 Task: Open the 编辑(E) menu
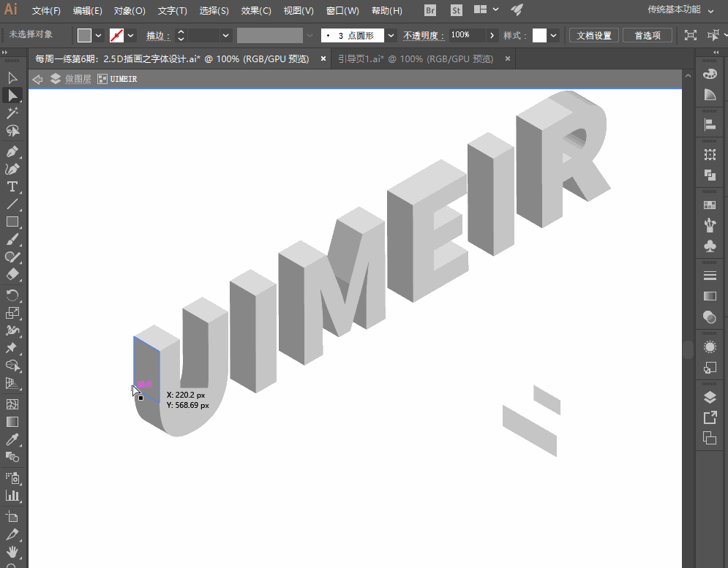(x=87, y=11)
